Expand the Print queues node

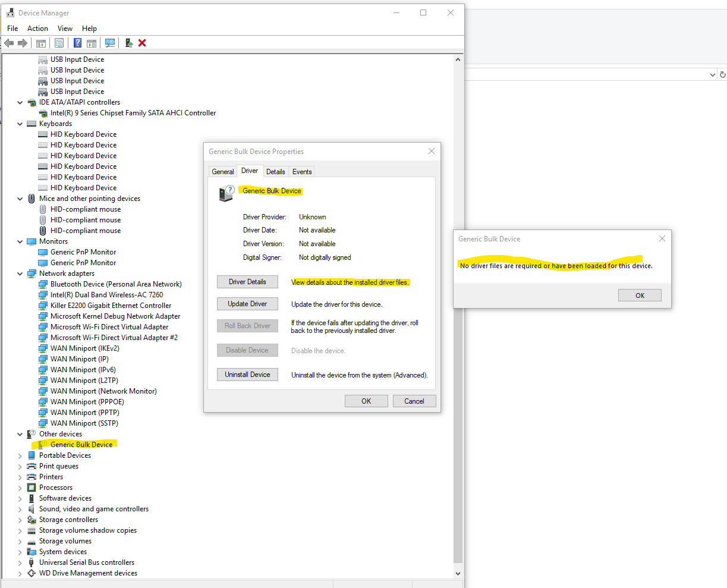[20, 466]
